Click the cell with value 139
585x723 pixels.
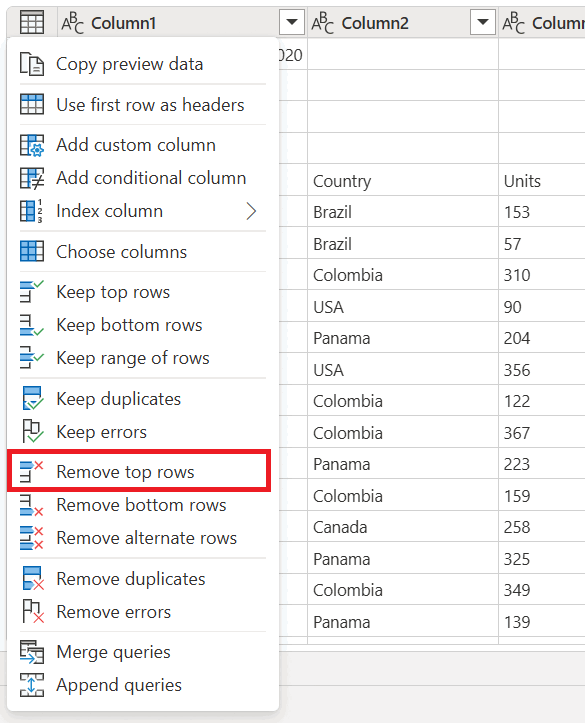[542, 622]
